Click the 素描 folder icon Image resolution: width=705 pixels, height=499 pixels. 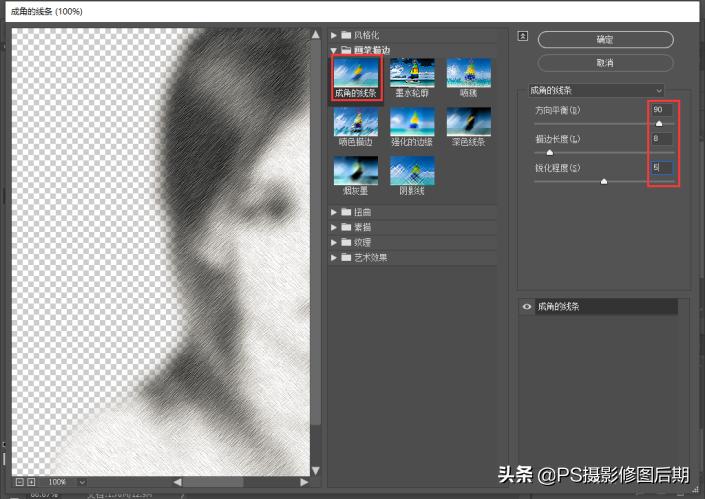[x=346, y=227]
